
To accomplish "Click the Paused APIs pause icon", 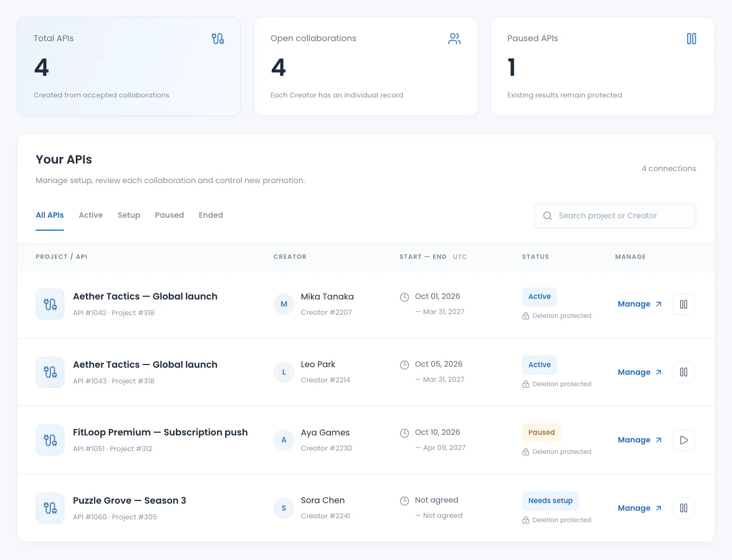I will click(691, 38).
